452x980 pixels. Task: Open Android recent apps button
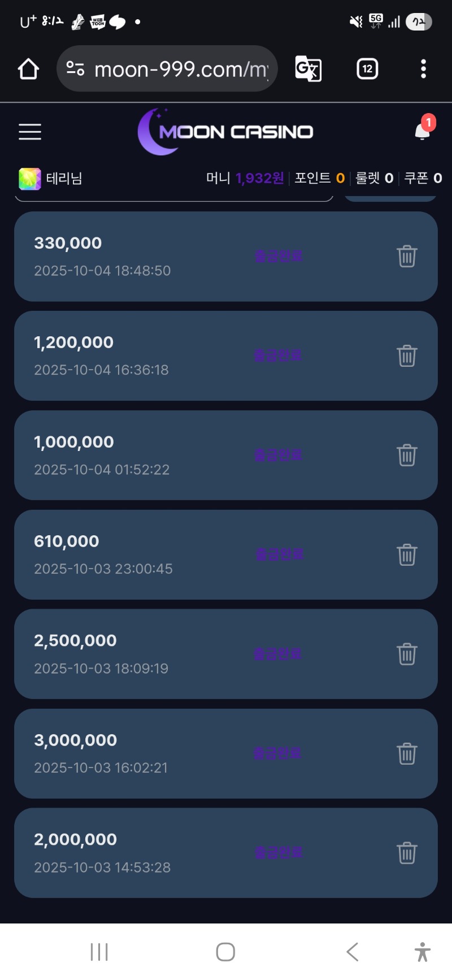coord(99,952)
